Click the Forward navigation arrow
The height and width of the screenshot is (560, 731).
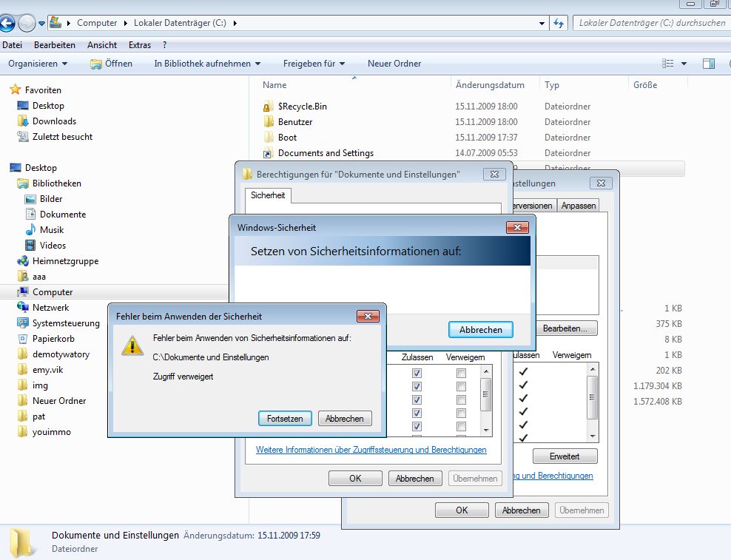[x=27, y=23]
